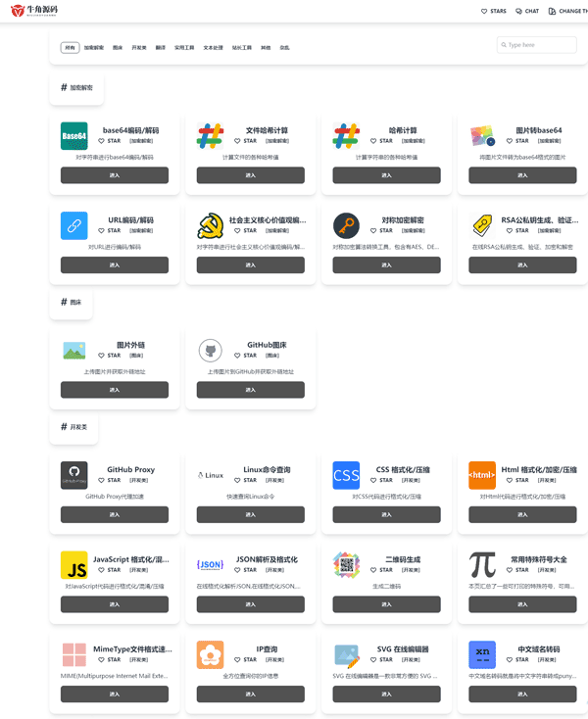Open the STARS page from the header
This screenshot has width=588, height=719.
click(x=494, y=11)
